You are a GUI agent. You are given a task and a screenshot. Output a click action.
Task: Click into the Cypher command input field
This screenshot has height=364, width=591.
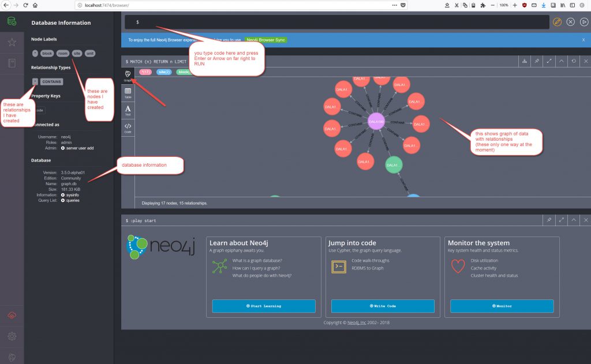pyautogui.click(x=341, y=22)
